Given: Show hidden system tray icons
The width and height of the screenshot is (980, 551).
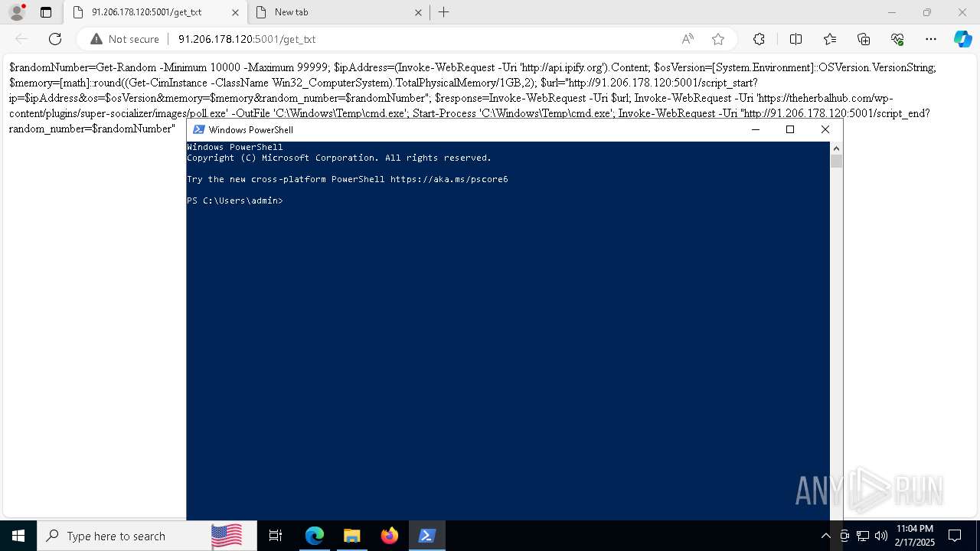Looking at the screenshot, I should coord(825,536).
